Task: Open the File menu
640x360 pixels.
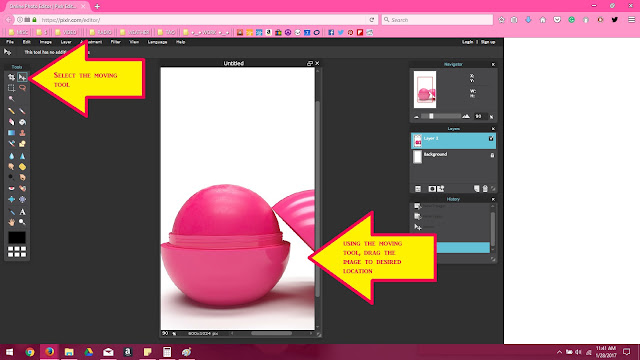Action: (10, 42)
